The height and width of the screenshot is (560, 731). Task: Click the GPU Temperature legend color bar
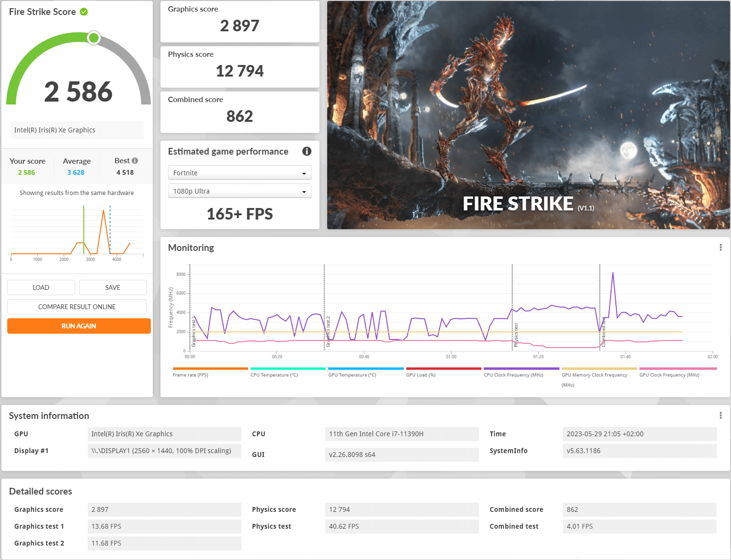[366, 369]
